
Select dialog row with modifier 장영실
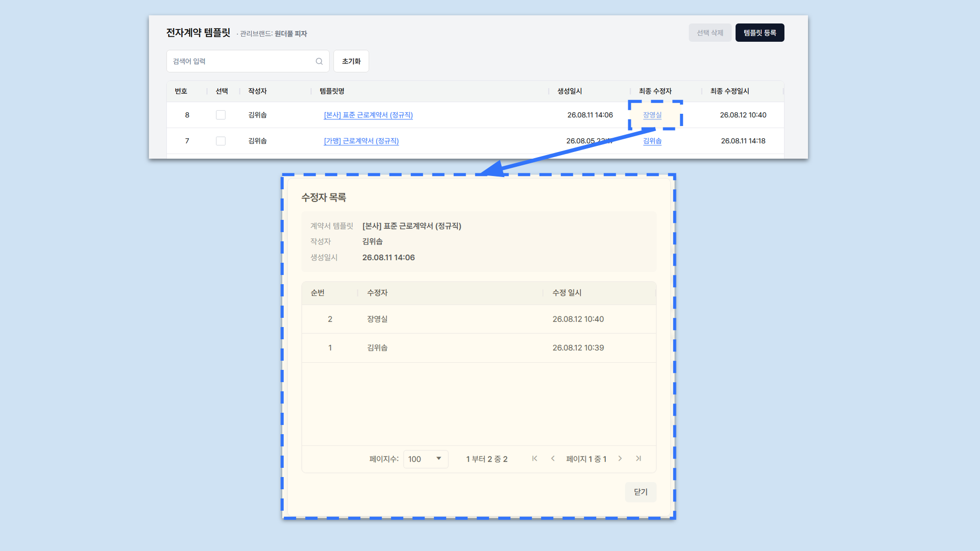479,319
